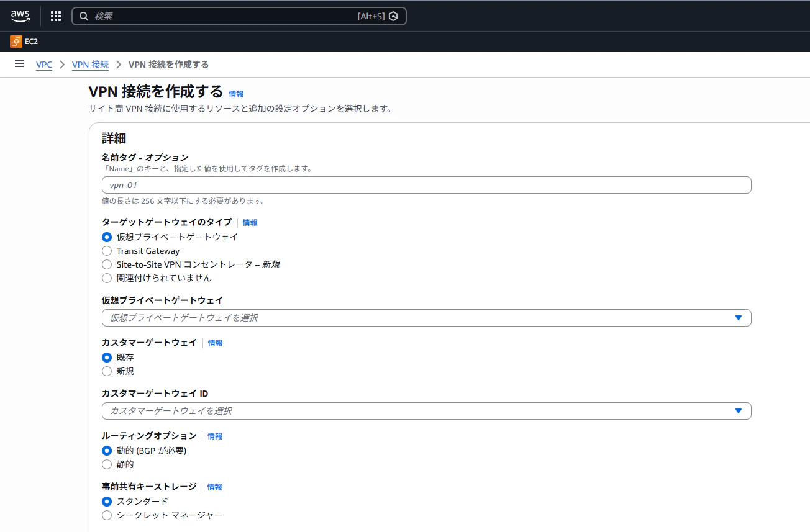
Task: Select Site-to-Site VPN コンセントレータ radio
Action: (x=107, y=264)
